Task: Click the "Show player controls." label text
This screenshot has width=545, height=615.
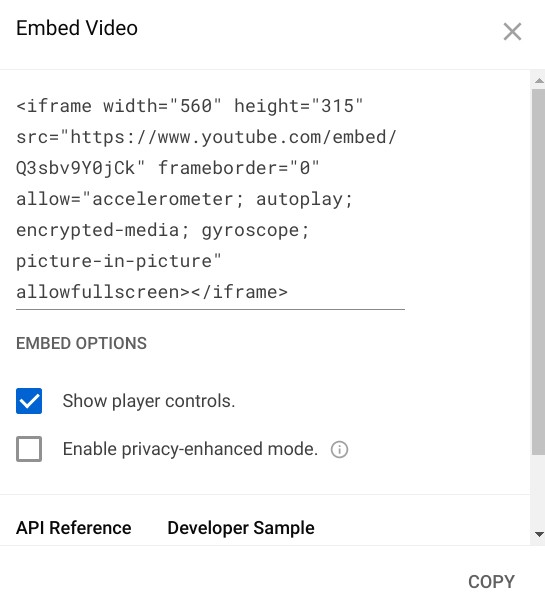Action: coord(149,401)
